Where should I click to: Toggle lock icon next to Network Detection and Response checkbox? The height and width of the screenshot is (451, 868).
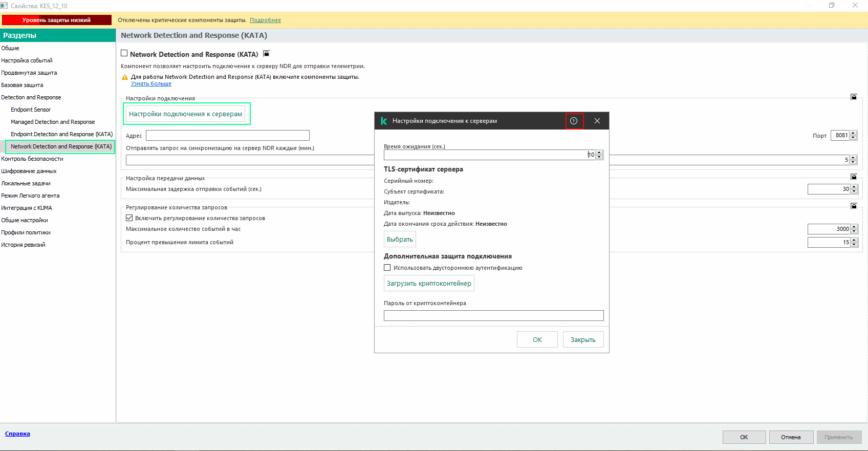(266, 54)
